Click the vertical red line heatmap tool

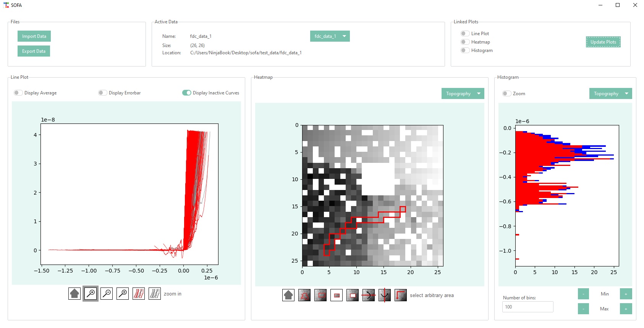click(x=385, y=295)
